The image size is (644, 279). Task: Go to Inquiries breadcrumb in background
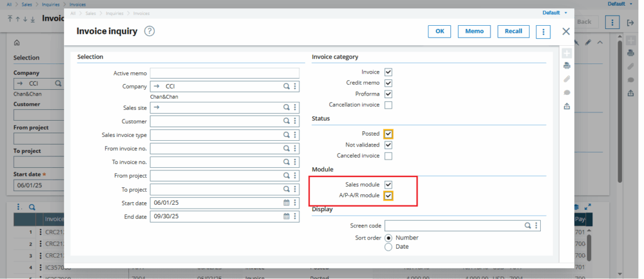coord(50,4)
